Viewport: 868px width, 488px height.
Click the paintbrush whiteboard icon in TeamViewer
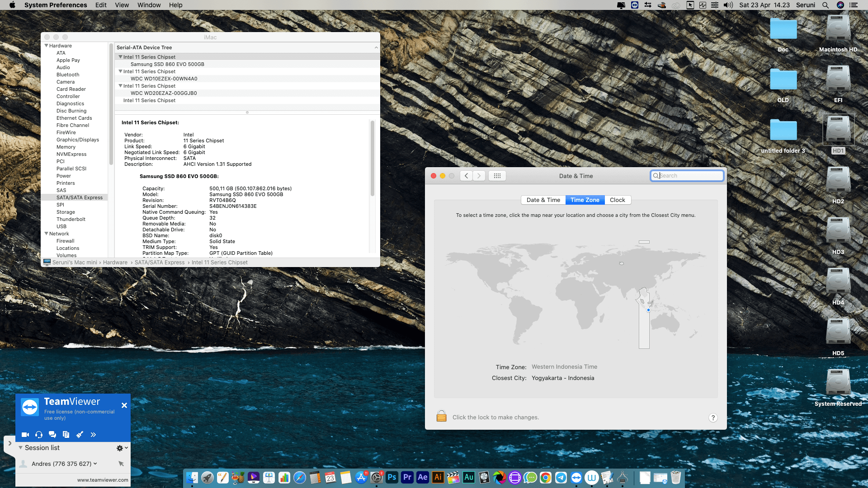[80, 435]
